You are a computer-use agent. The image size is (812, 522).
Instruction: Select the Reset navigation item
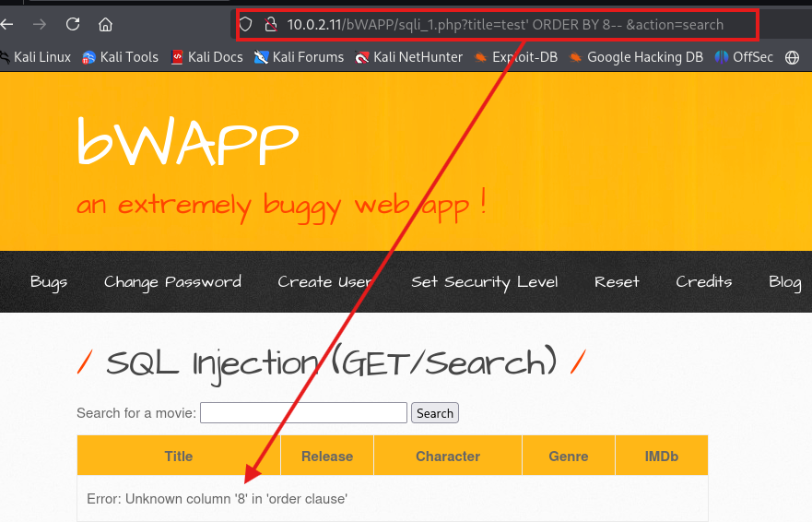pyautogui.click(x=617, y=282)
